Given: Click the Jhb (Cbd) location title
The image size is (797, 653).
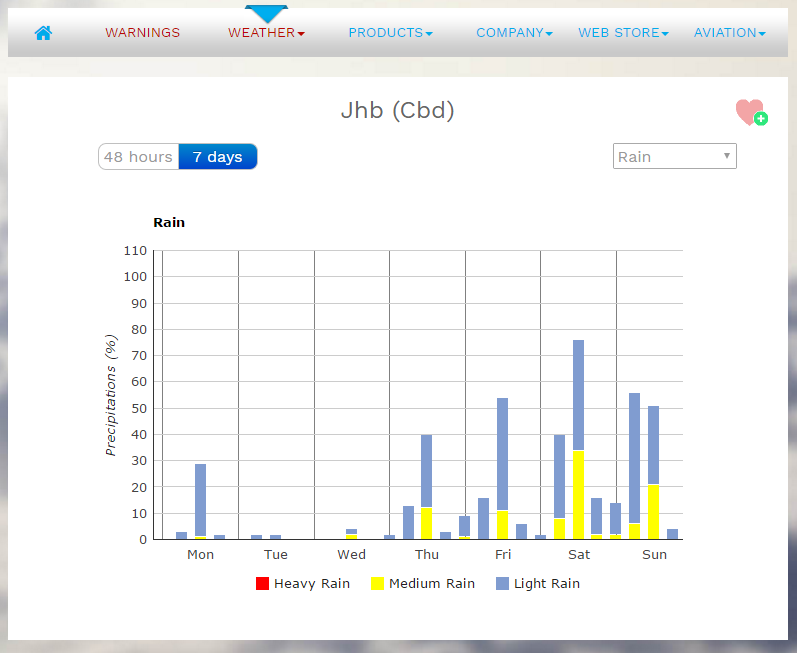Looking at the screenshot, I should click(398, 110).
